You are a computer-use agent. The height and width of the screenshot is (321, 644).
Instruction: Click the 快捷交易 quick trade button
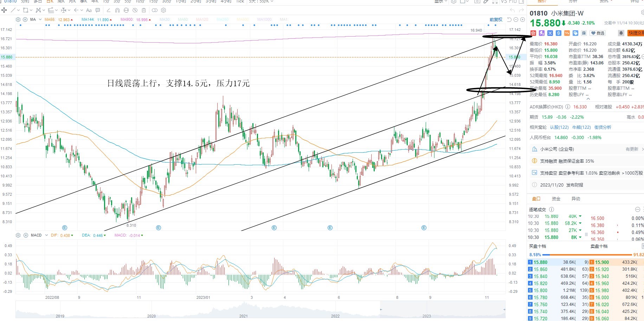click(636, 33)
